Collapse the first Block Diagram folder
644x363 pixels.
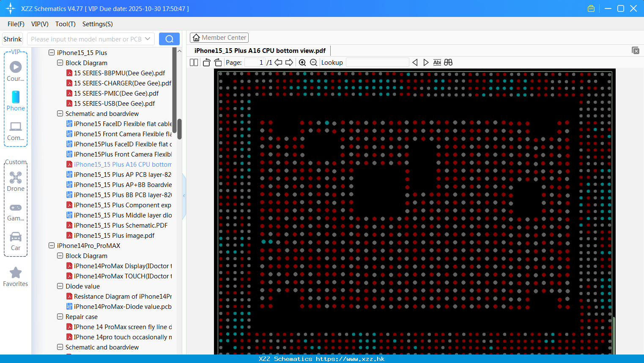pos(60,63)
